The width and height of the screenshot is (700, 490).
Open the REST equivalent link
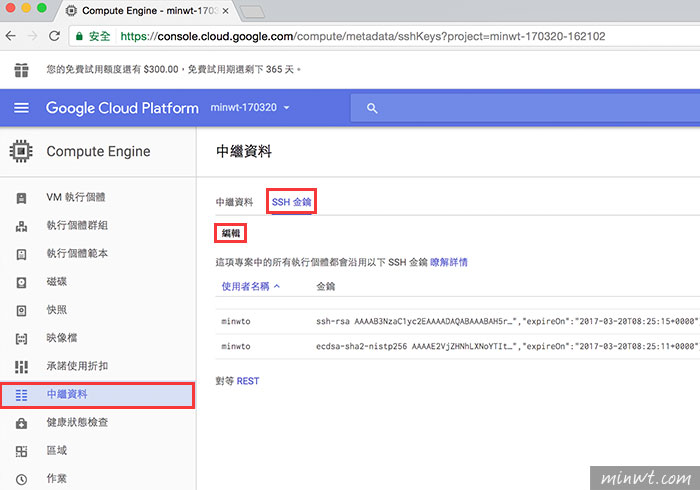[x=248, y=381]
